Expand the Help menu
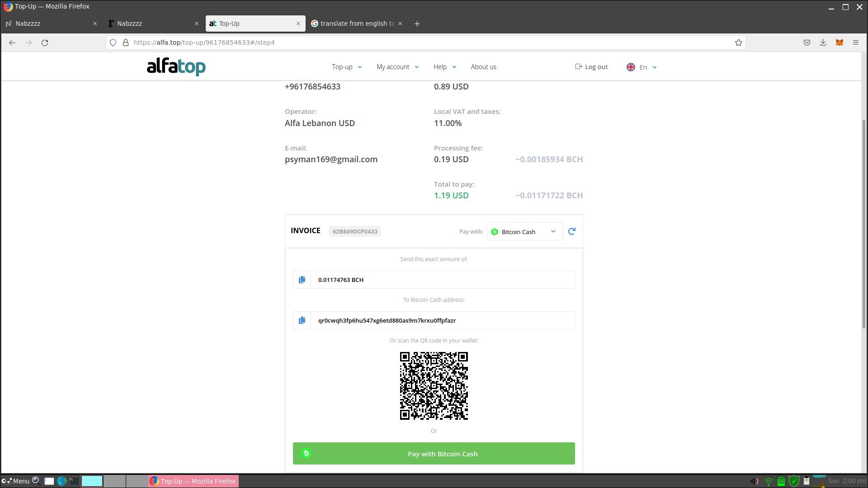 (445, 67)
